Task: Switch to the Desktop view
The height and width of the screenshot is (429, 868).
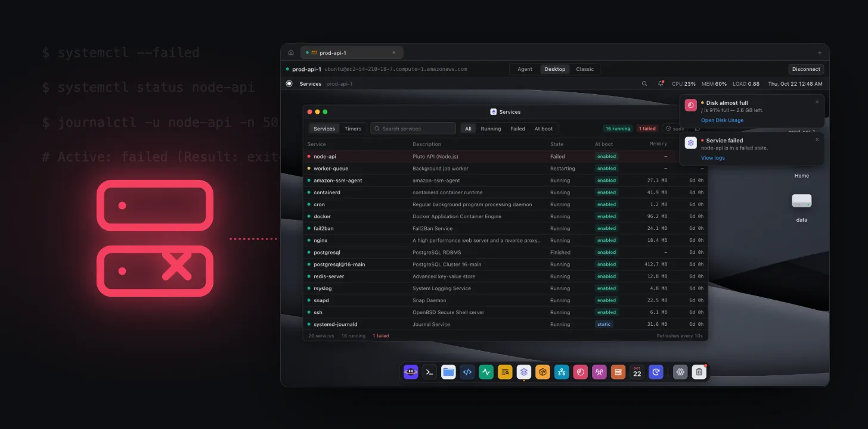Action: point(554,69)
